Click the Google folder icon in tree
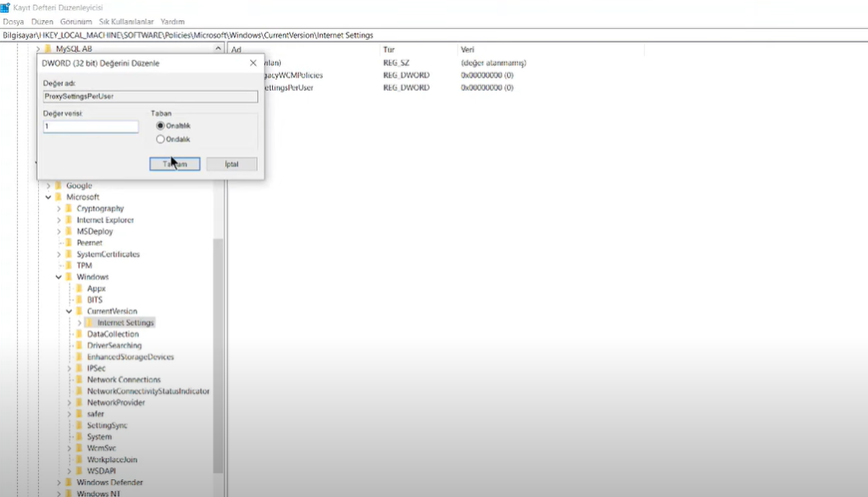The image size is (868, 497). click(58, 186)
